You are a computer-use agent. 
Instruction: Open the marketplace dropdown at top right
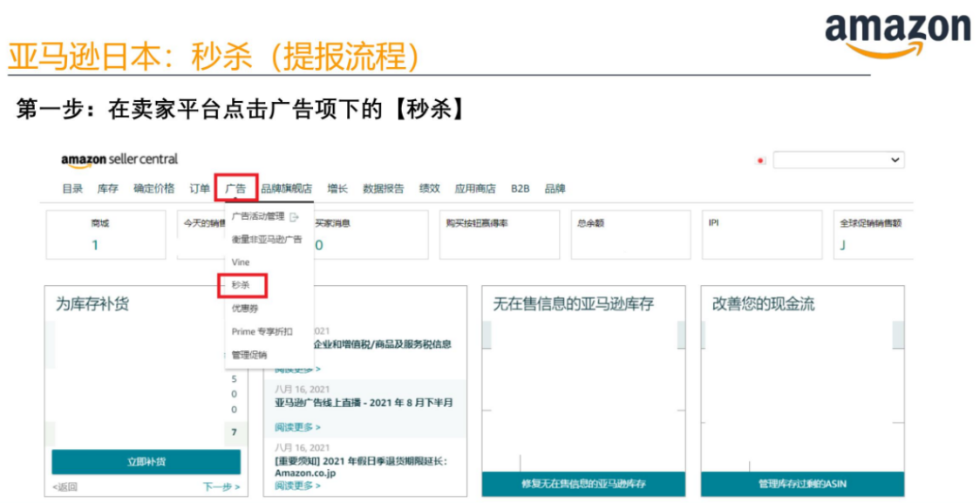[x=840, y=160]
